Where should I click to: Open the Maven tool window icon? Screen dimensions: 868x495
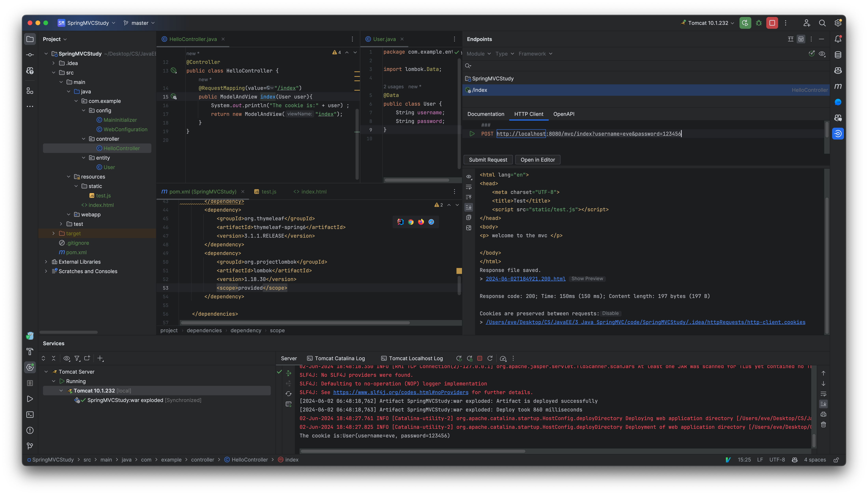point(838,86)
